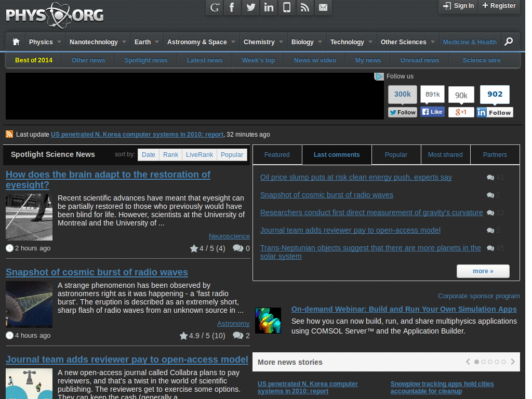Open the Week's top tab

tap(258, 60)
